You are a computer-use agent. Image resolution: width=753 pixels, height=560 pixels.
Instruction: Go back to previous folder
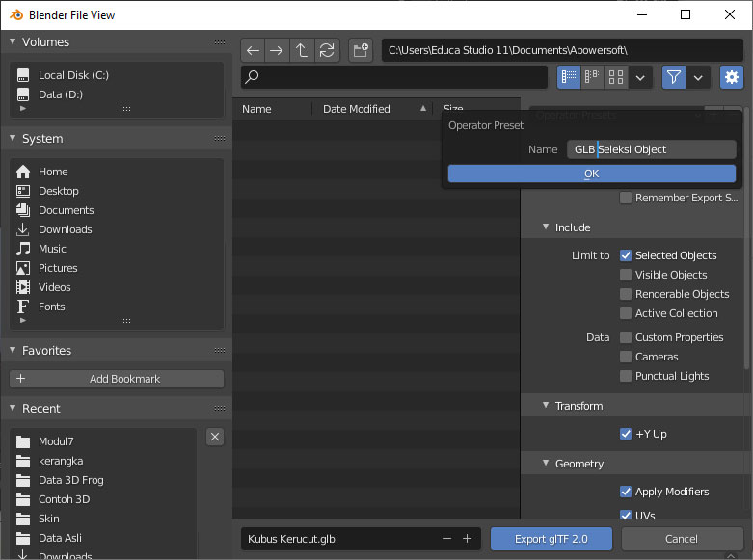tap(253, 50)
